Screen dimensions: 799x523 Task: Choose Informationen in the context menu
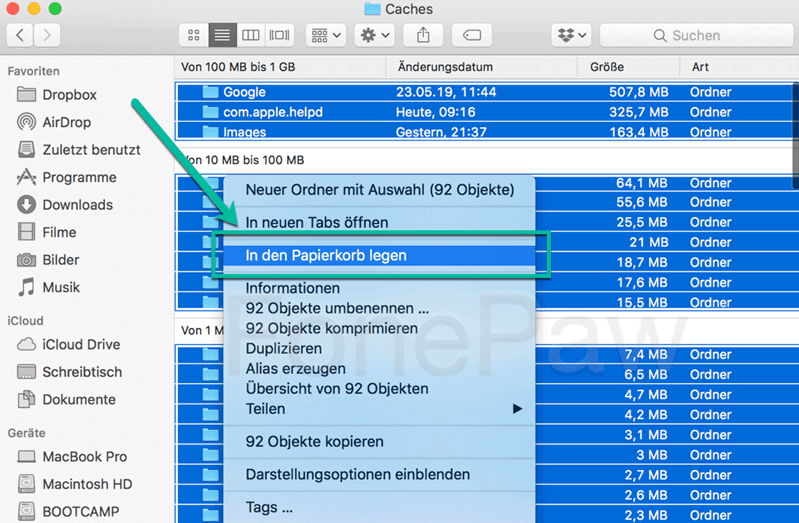click(x=380, y=289)
